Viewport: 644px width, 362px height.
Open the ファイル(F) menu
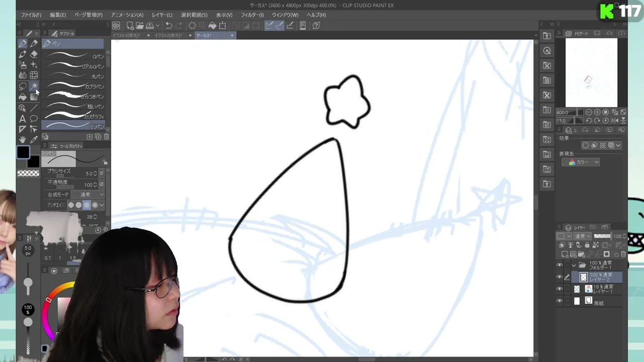(31, 15)
